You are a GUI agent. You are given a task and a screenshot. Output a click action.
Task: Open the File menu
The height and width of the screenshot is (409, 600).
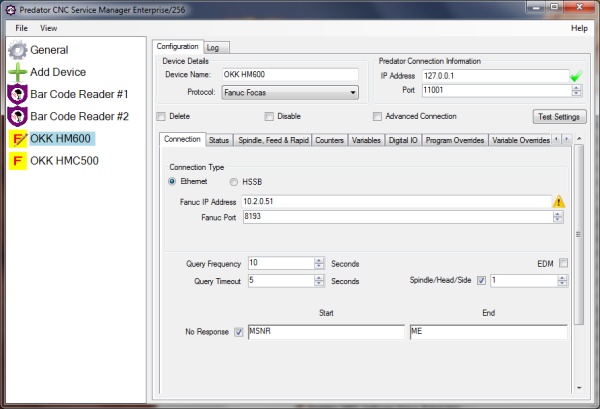click(21, 28)
